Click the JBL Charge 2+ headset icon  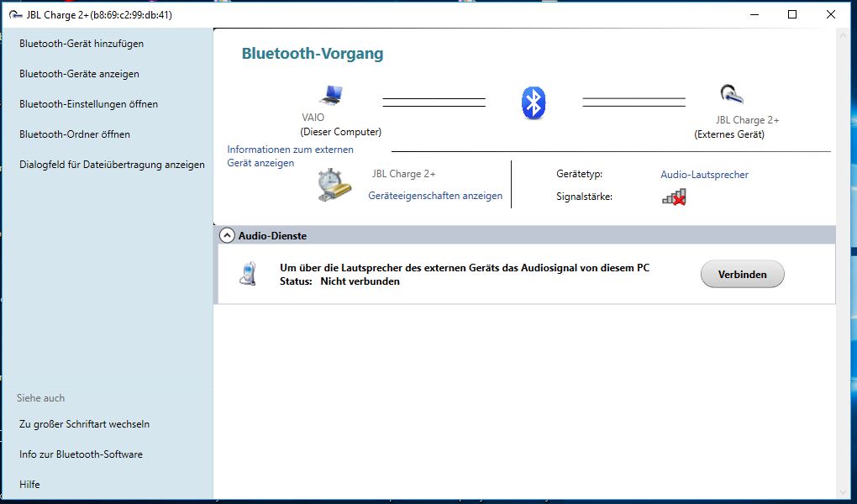tap(731, 94)
